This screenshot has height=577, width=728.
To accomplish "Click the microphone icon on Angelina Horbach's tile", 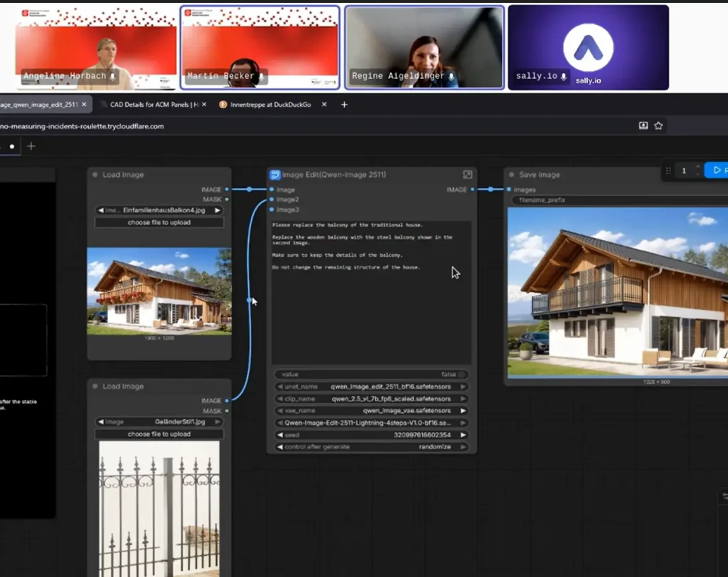I will (x=112, y=76).
